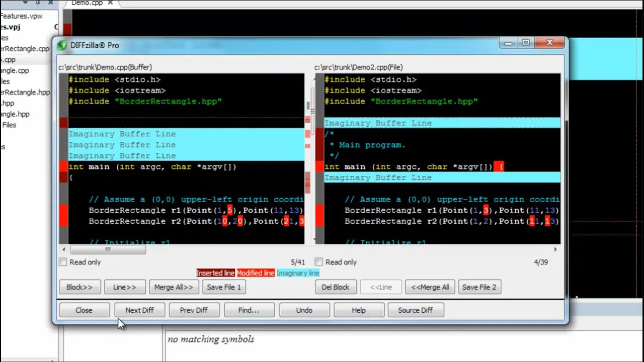Click the disabled <<Line button
Image resolution: width=644 pixels, height=362 pixels.
(x=381, y=287)
